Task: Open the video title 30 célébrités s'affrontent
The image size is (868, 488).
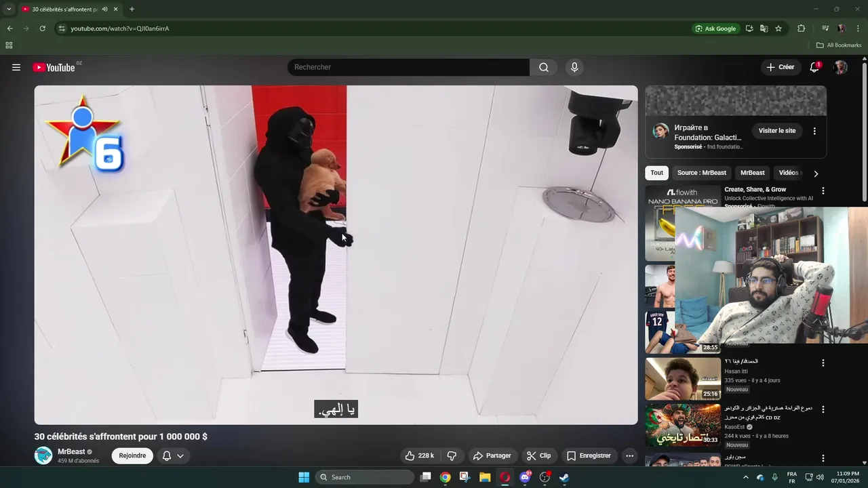Action: coord(121,436)
